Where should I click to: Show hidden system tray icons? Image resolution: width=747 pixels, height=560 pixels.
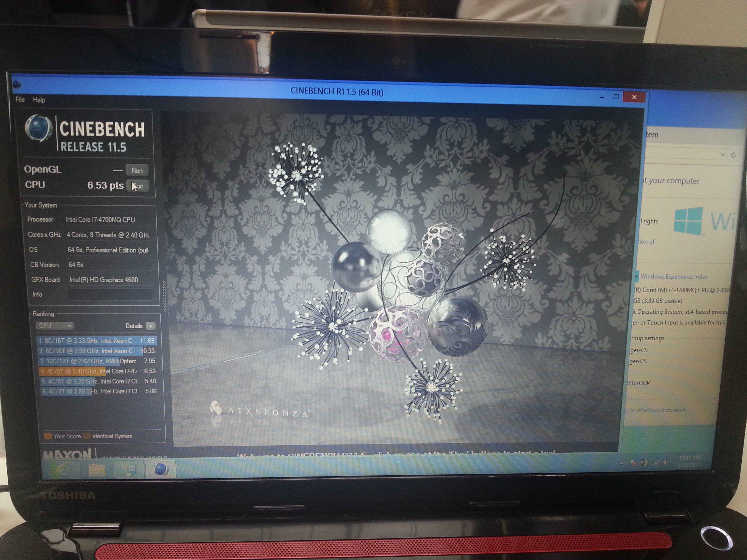point(622,463)
